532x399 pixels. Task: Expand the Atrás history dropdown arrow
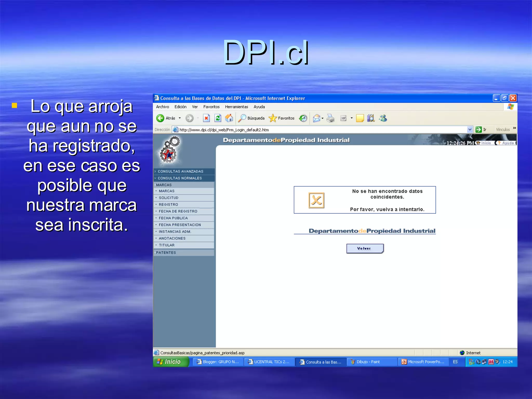point(180,118)
